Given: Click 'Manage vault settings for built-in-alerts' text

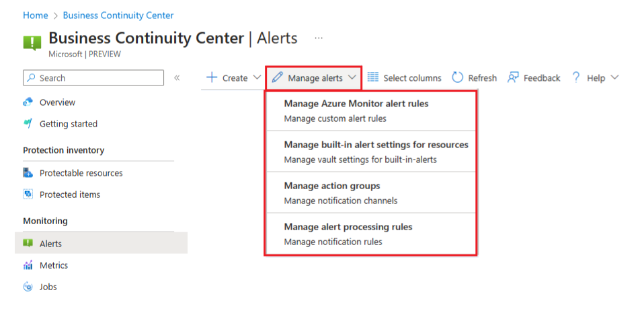Looking at the screenshot, I should click(360, 160).
